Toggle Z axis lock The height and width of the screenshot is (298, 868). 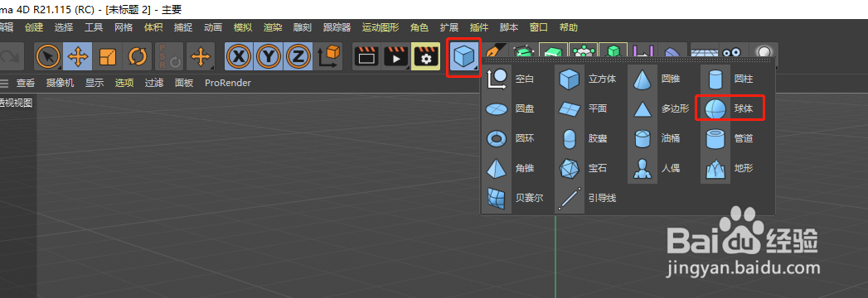point(298,56)
